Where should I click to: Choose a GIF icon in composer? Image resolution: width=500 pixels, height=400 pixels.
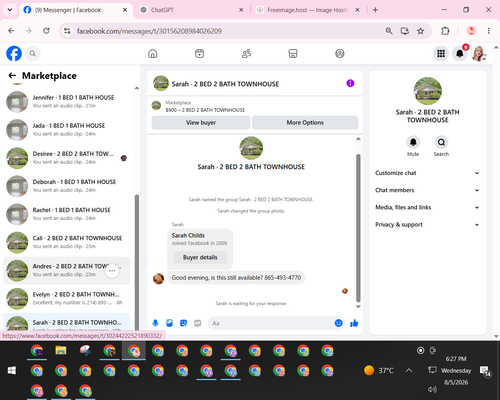198,323
